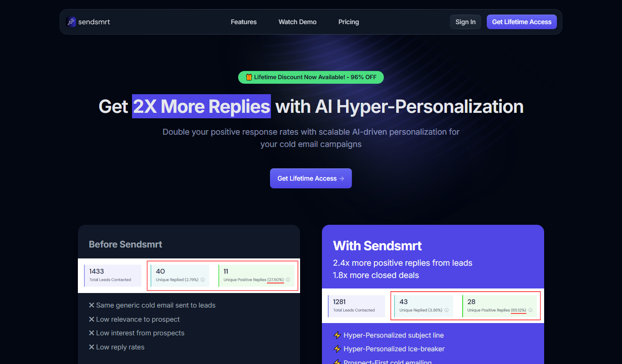Screen dimensions: 622x364
Task: Click info icon next to Unique Replied (2.79%)
Action: pyautogui.click(x=203, y=280)
